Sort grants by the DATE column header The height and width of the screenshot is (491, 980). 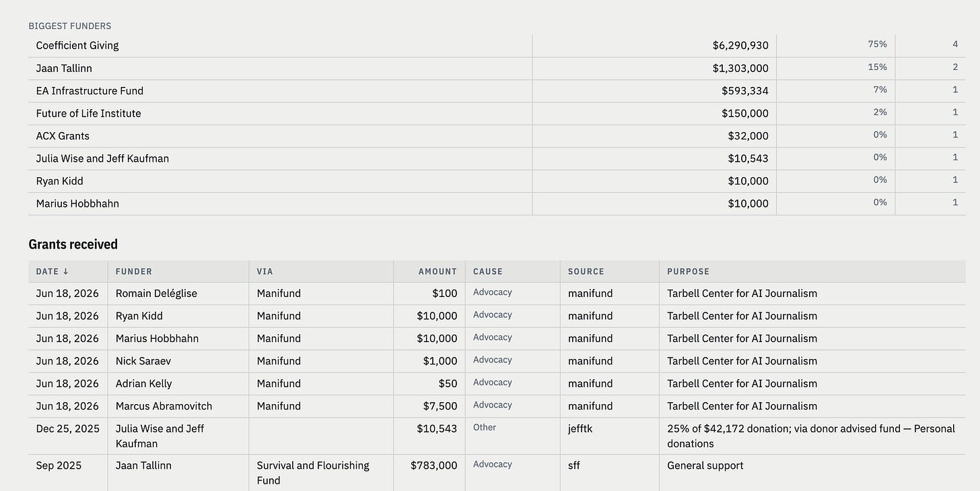click(52, 271)
